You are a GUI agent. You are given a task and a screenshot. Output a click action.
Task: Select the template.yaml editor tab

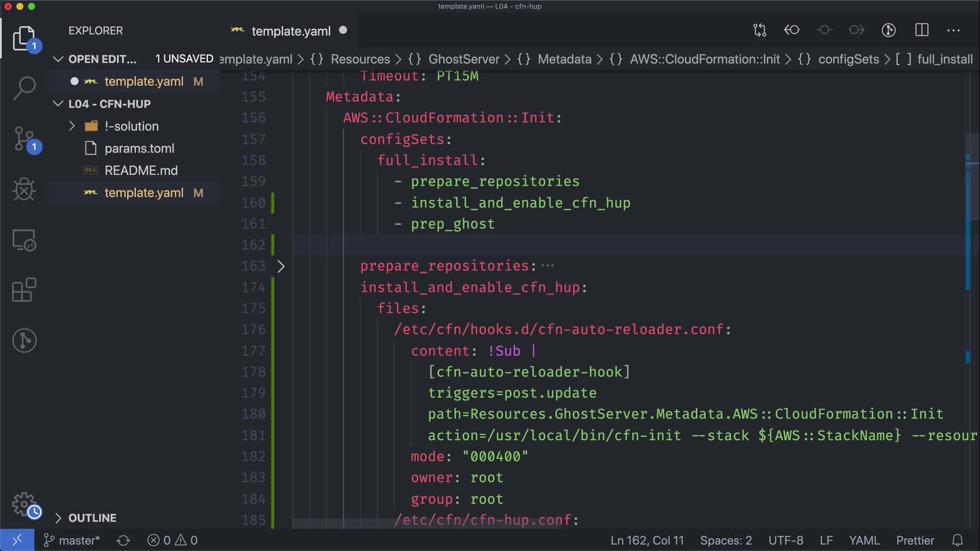coord(290,31)
